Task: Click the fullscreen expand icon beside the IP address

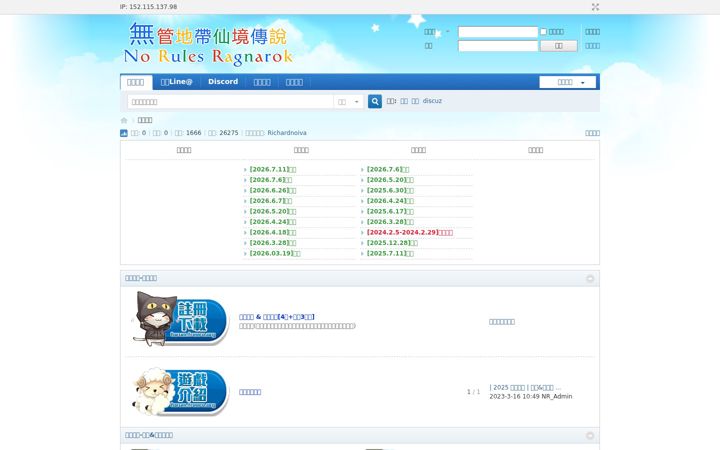Action: [x=595, y=7]
